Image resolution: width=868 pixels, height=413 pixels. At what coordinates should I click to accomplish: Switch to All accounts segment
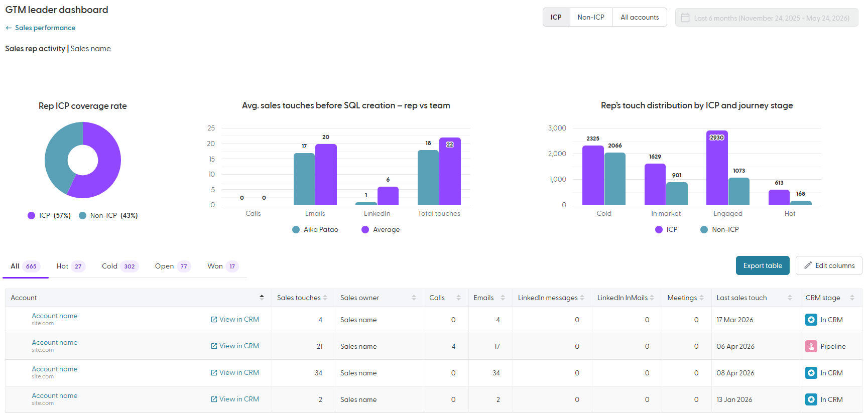tap(640, 17)
